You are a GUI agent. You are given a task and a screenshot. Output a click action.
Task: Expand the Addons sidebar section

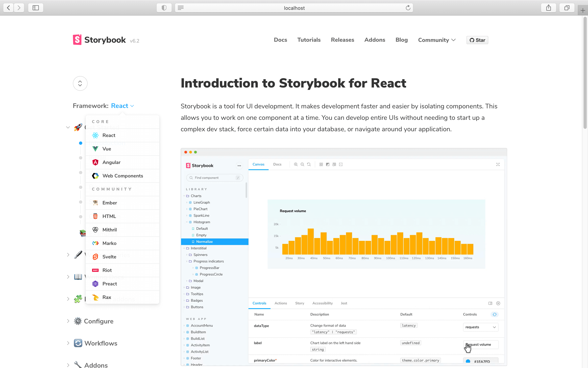[x=68, y=365]
